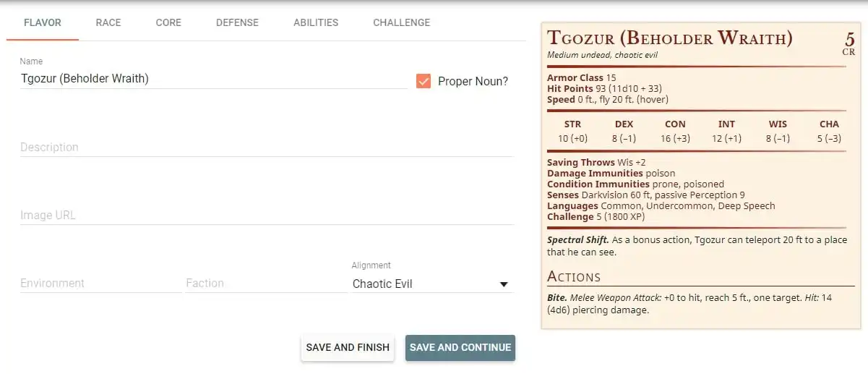Screen dimensions: 868x374
Task: Click the Save and Continue button
Action: tap(460, 347)
